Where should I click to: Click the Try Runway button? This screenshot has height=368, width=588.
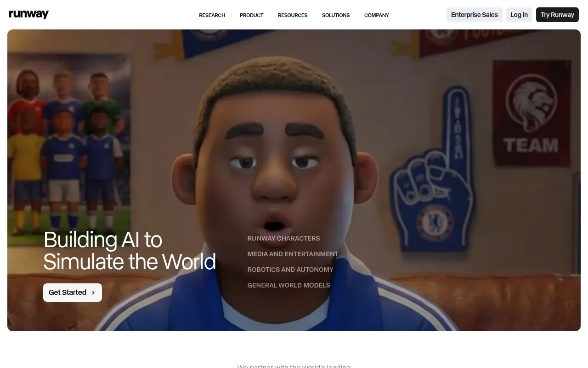pyautogui.click(x=557, y=15)
